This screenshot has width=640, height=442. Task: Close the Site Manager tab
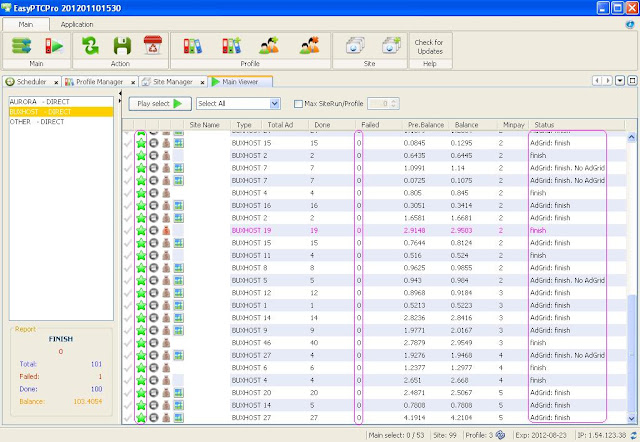202,82
